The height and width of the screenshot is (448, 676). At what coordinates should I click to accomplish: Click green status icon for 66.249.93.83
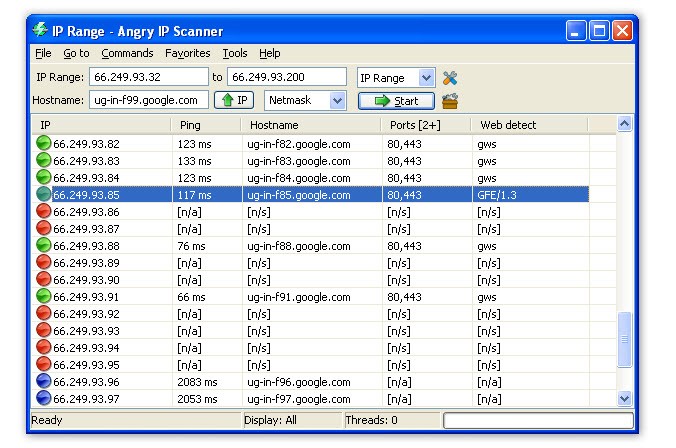(x=44, y=160)
